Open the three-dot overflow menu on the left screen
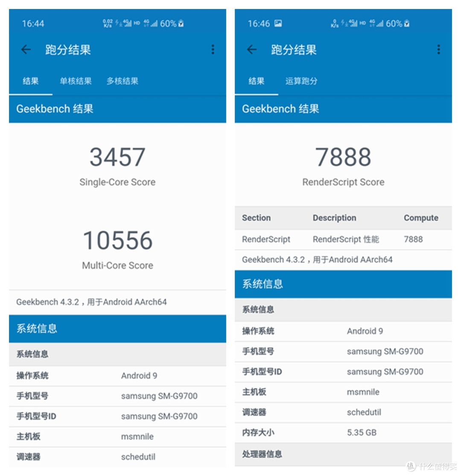Screen dimensions: 461x476 coord(213,50)
